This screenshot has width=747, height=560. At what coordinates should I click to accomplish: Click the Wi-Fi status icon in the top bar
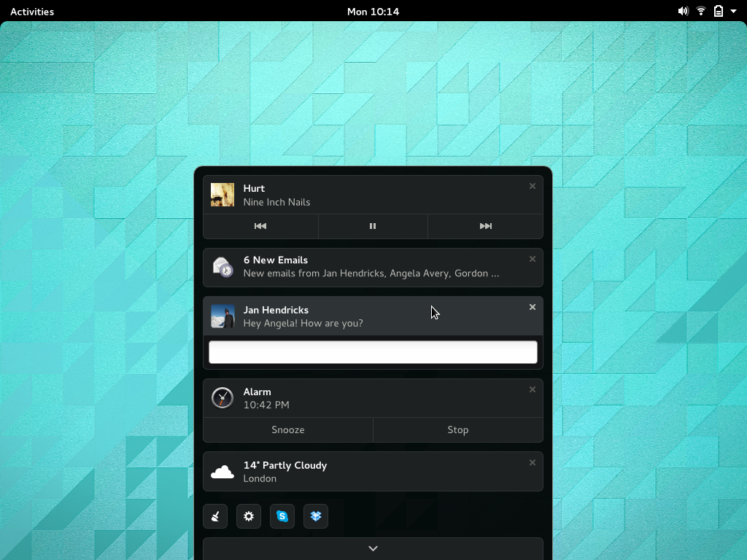tap(701, 11)
